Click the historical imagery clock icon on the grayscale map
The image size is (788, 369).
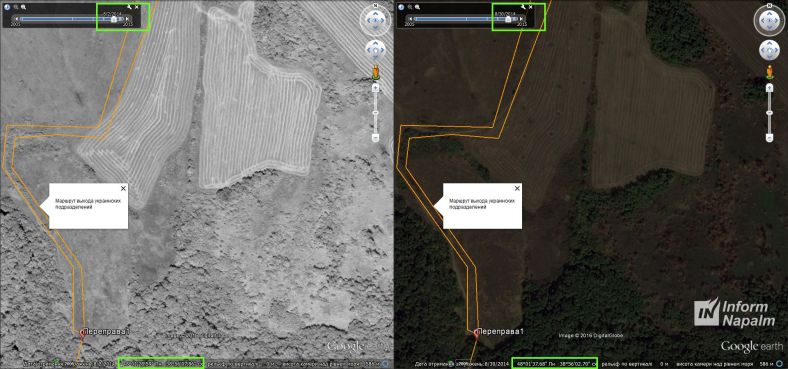[x=7, y=7]
